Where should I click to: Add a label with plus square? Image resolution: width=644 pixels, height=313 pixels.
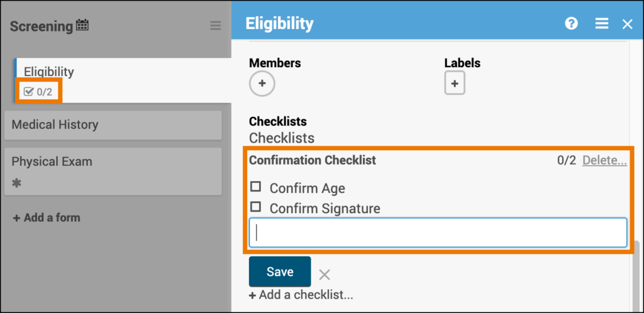coord(455,84)
